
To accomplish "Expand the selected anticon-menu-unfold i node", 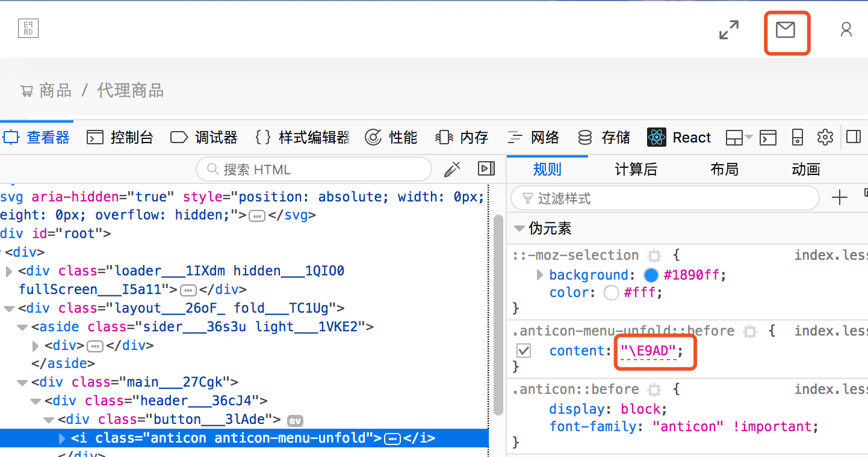I will tap(62, 438).
